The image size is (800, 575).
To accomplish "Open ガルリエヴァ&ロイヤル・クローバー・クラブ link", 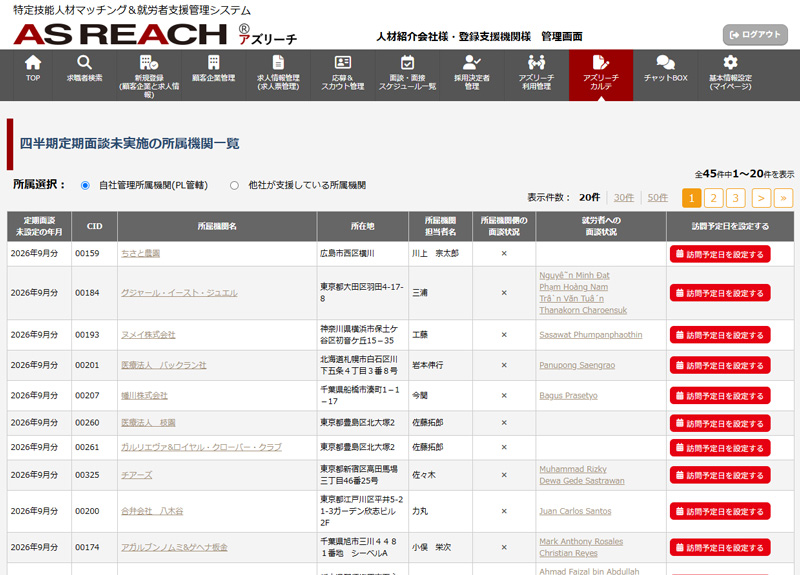I will point(201,447).
